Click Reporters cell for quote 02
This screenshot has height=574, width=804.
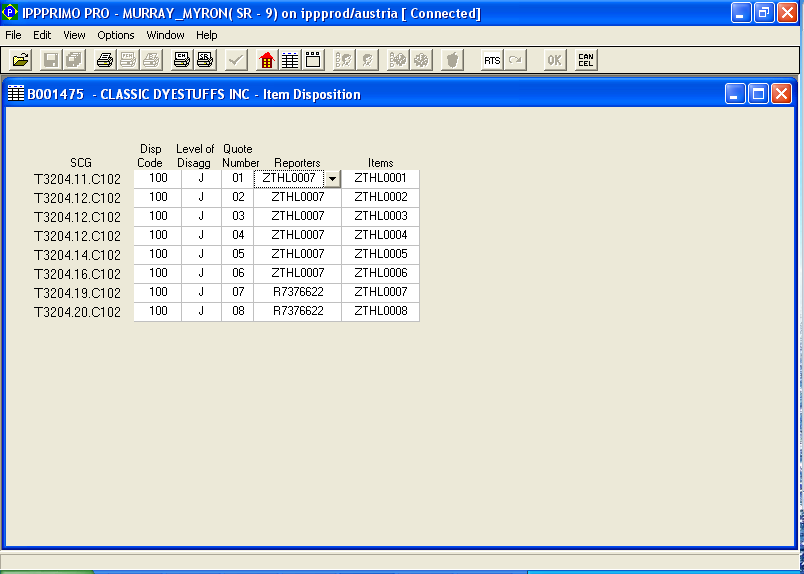(297, 197)
